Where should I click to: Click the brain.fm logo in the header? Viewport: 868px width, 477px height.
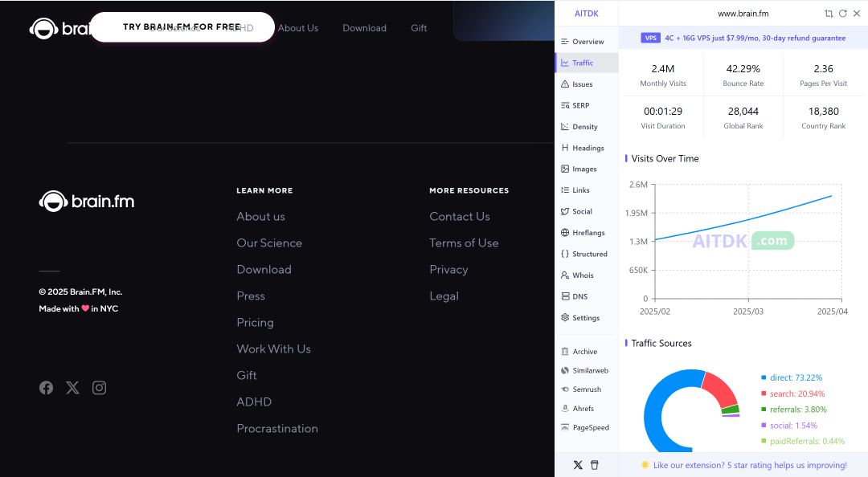click(x=59, y=28)
